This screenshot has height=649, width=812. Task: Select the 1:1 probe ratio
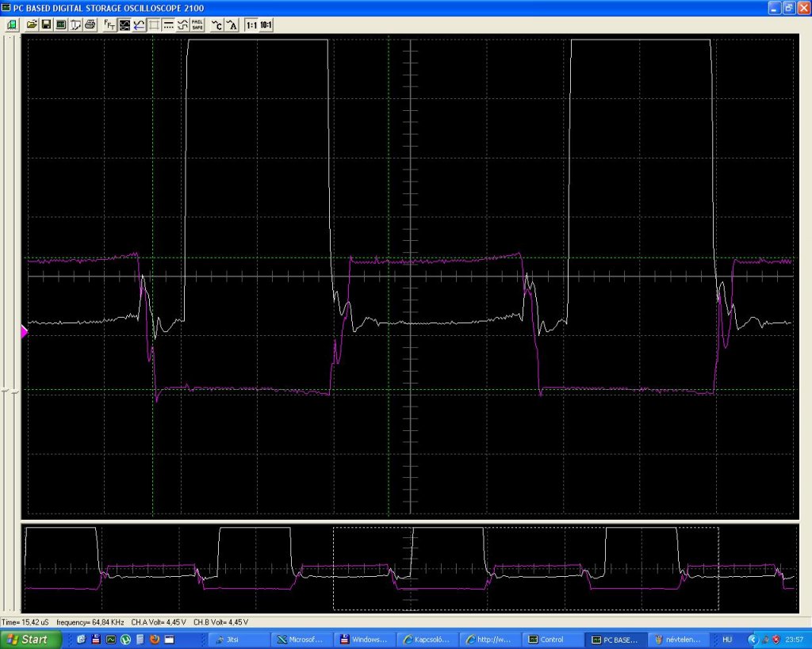251,25
